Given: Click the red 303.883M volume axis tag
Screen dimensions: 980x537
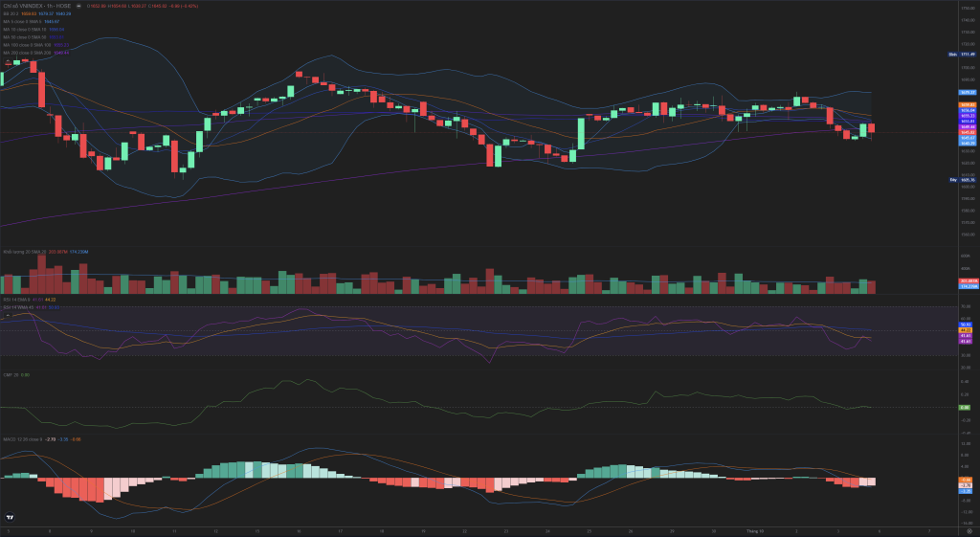Looking at the screenshot, I should tap(967, 280).
